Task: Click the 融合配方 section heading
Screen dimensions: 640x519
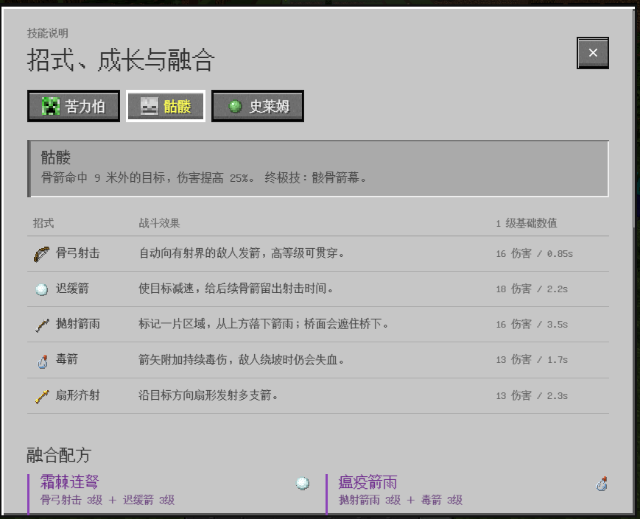Action: 59,455
